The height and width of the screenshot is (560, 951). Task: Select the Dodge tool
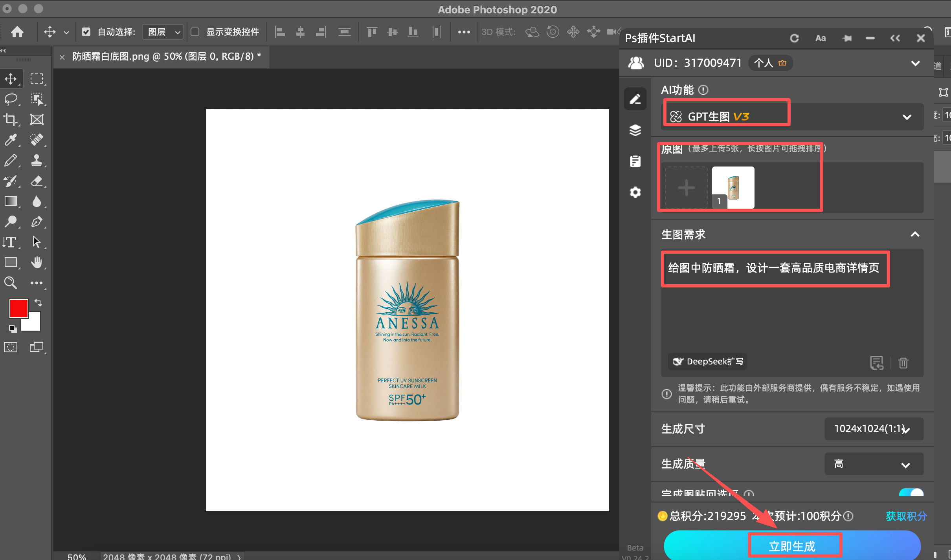pos(11,221)
